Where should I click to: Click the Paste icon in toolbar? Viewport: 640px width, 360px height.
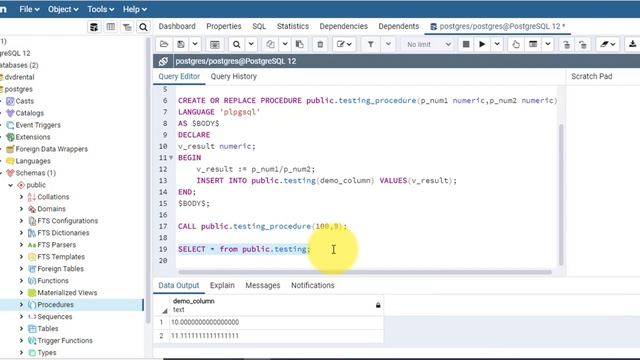click(300, 44)
